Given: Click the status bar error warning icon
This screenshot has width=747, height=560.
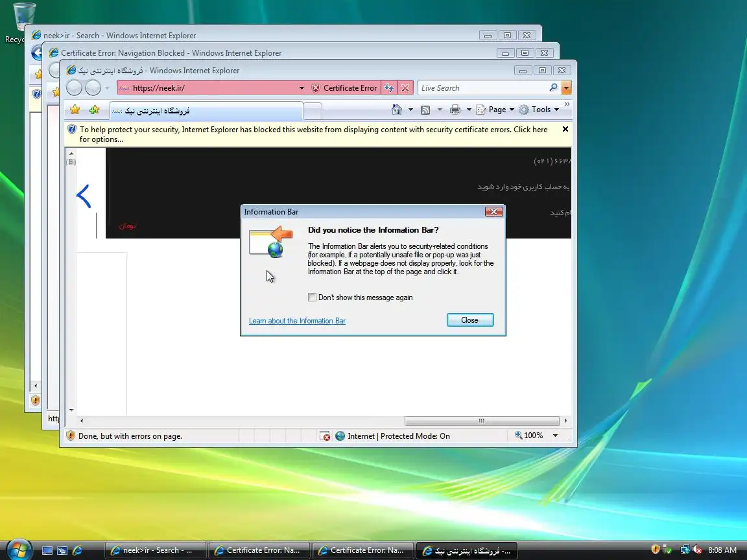Looking at the screenshot, I should [x=71, y=436].
